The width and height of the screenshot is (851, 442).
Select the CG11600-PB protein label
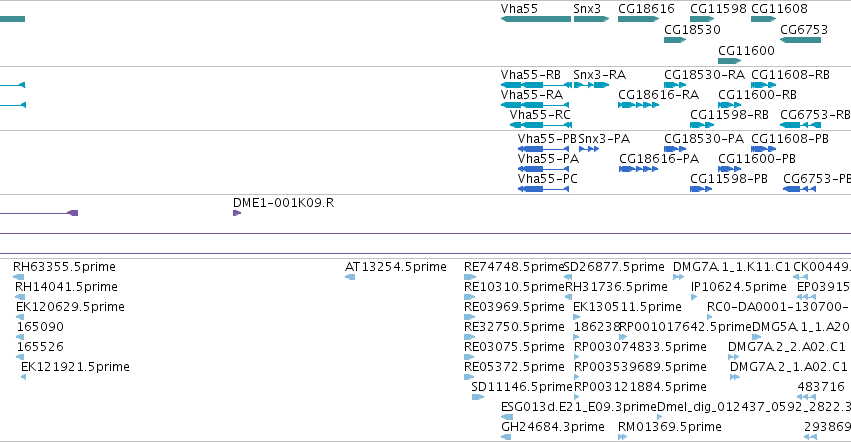coord(757,159)
